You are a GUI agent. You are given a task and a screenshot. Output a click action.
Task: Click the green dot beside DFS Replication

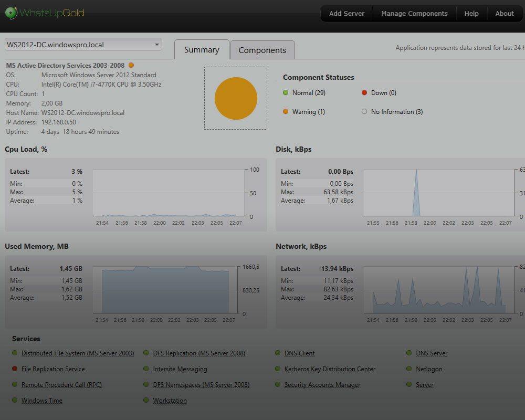point(146,353)
